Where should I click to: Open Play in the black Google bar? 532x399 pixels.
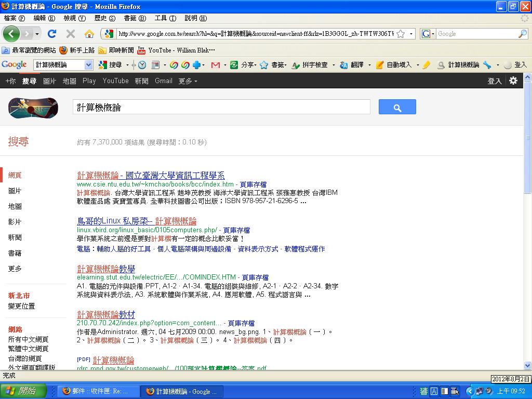coord(89,81)
